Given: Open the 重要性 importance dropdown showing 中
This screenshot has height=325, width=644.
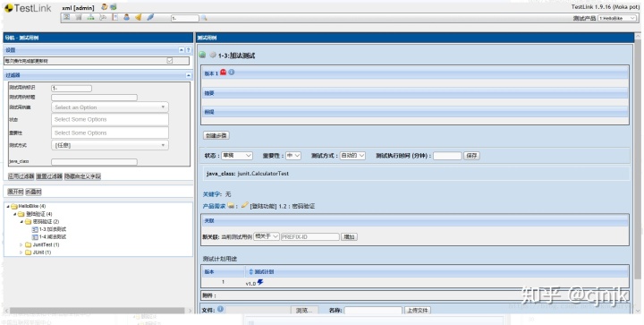Looking at the screenshot, I should click(x=293, y=156).
